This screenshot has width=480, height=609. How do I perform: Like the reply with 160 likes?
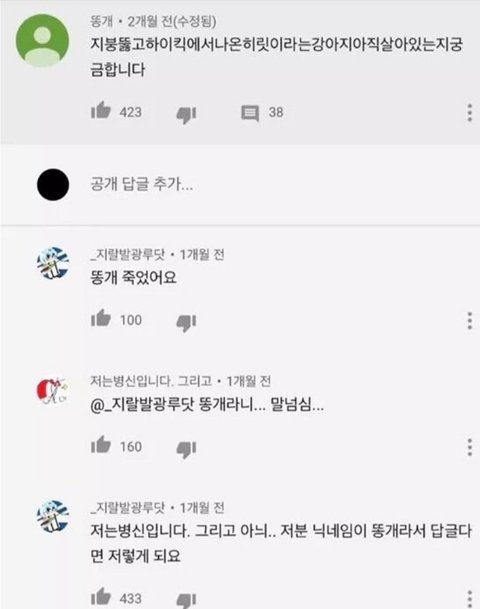[101, 445]
